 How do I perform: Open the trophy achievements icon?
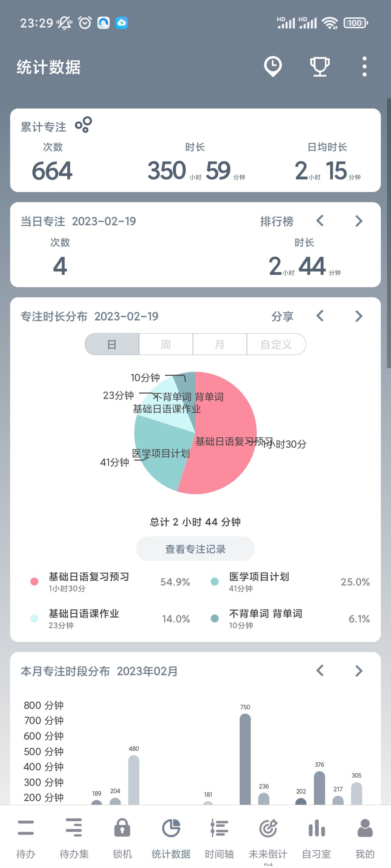tap(320, 67)
